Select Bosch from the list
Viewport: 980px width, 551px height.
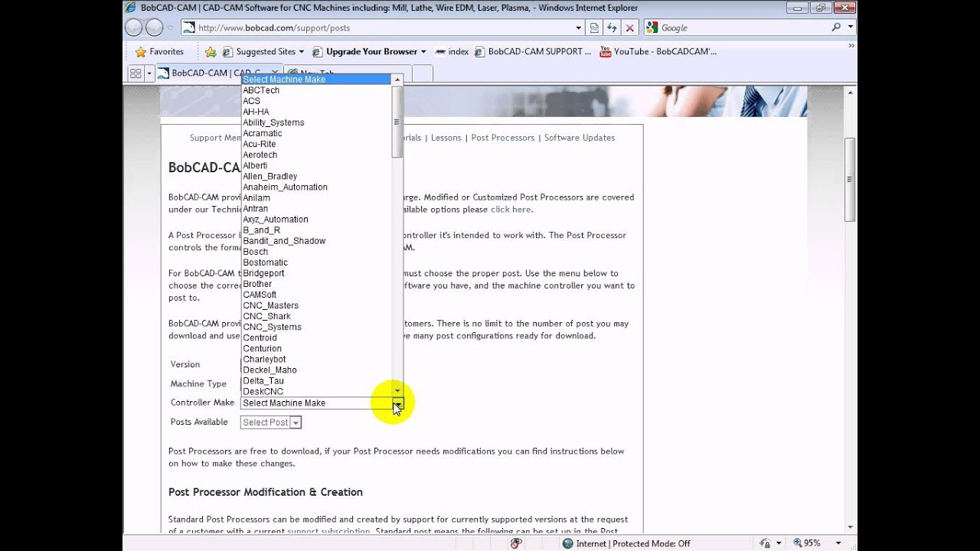(315, 251)
